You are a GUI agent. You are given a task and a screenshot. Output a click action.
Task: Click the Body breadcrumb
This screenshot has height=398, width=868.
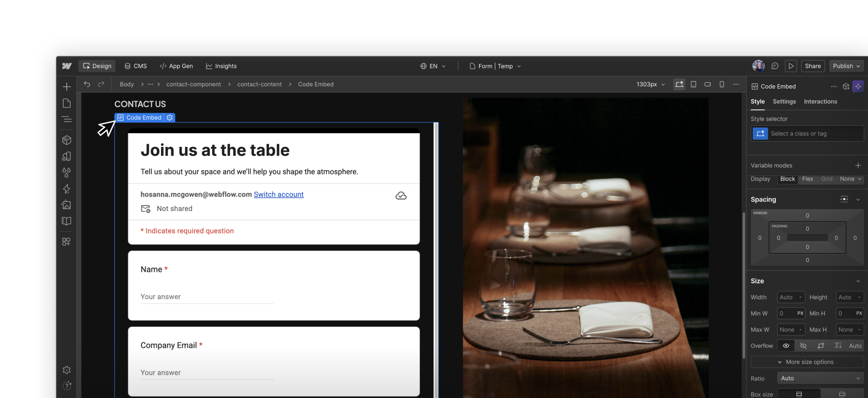pyautogui.click(x=127, y=84)
